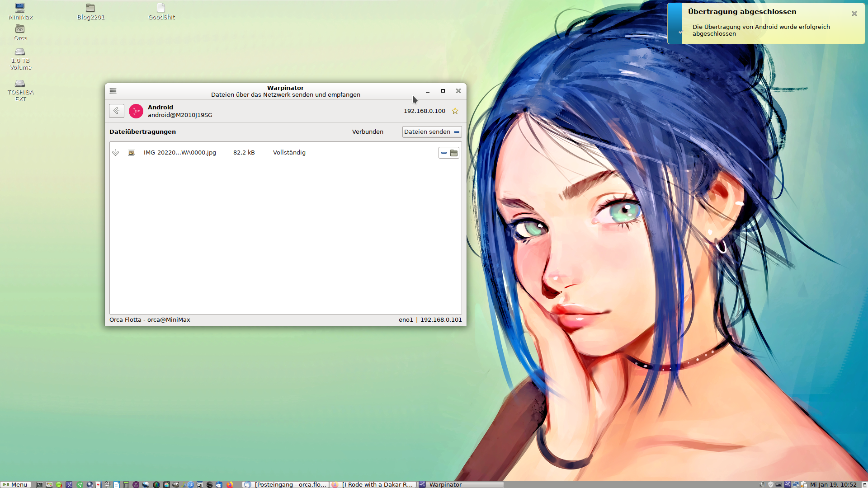Click Orca Flotta - orca@MiniMax status text

[x=150, y=319]
